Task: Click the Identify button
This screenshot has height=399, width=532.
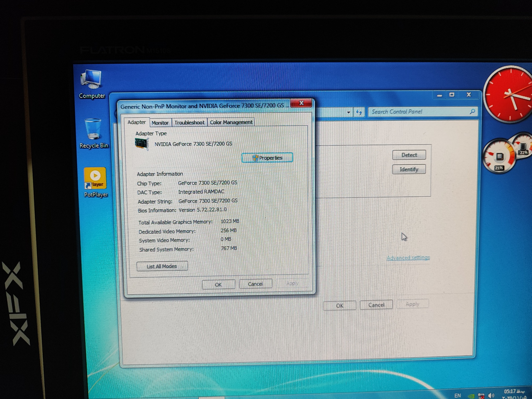Action: pyautogui.click(x=409, y=169)
